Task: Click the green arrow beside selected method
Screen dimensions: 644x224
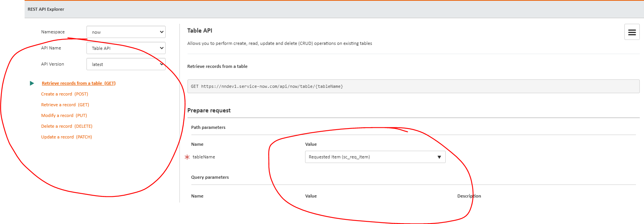Action: click(32, 83)
